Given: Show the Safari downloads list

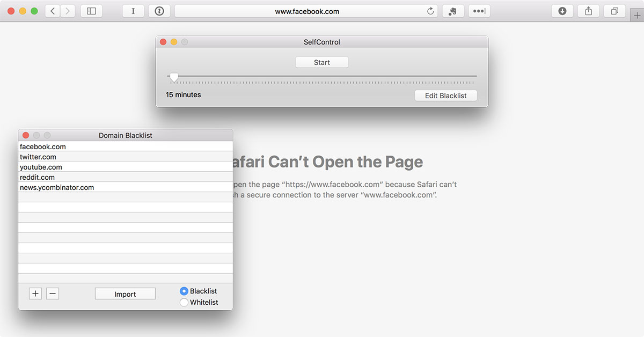Looking at the screenshot, I should click(x=562, y=11).
